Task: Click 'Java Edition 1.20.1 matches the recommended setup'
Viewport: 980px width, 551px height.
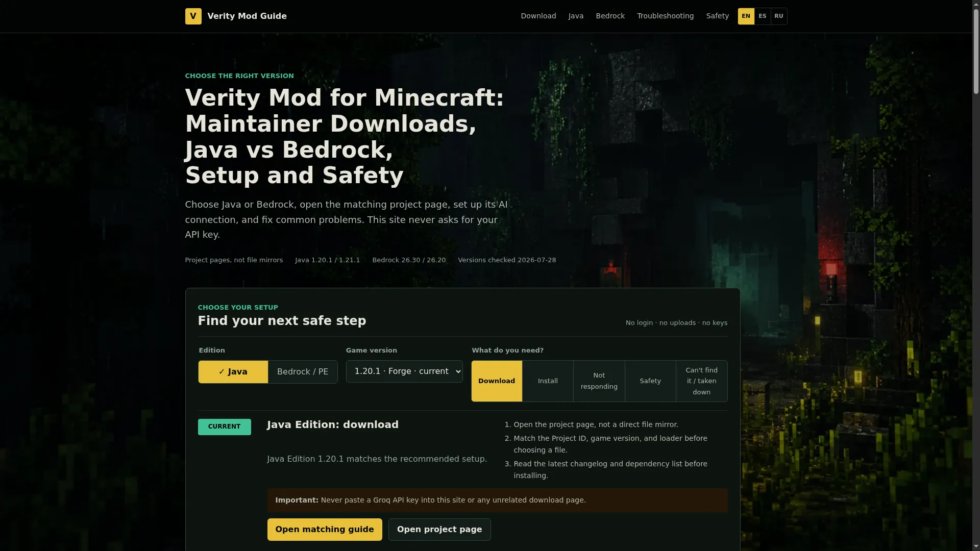Action: click(377, 459)
